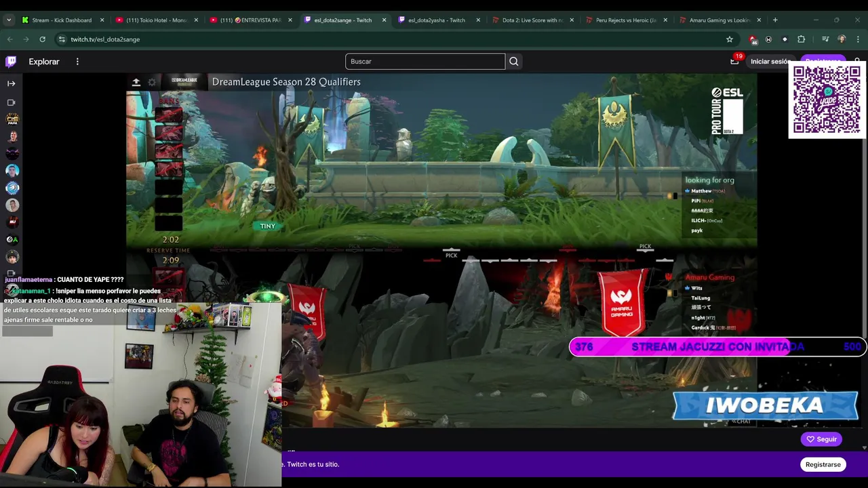
Task: Open the Twitch three-dots more menu
Action: click(77, 62)
